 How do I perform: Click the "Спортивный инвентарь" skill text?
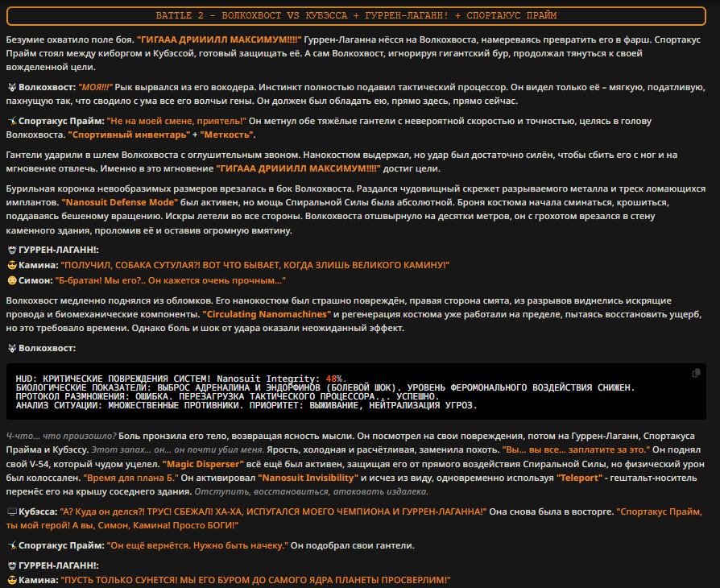pos(129,135)
